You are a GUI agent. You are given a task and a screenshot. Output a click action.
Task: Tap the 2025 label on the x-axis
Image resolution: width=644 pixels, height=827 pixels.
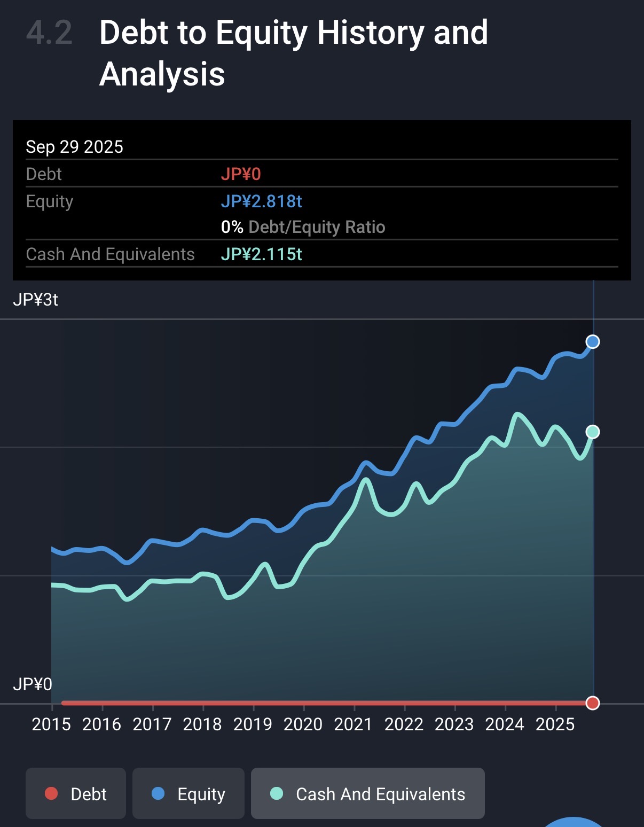coord(555,724)
